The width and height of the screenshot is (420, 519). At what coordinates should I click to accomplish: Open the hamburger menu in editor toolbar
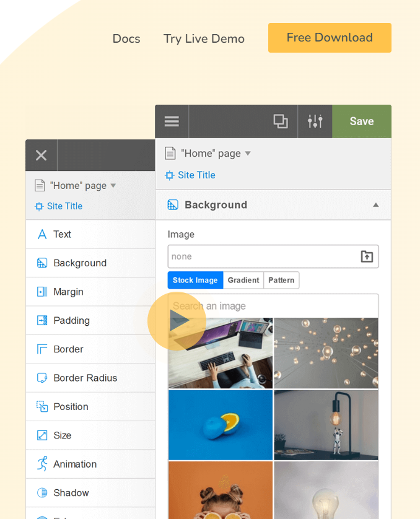pyautogui.click(x=172, y=121)
